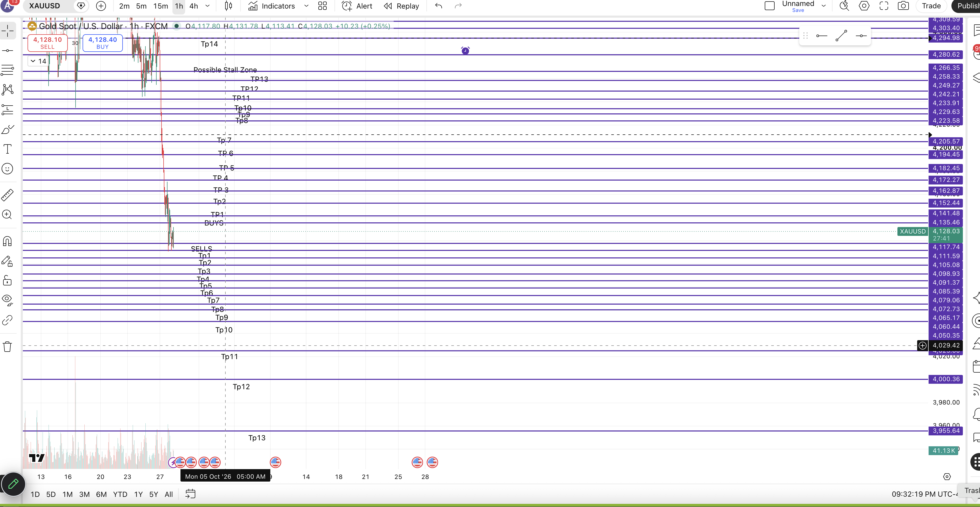Toggle magnet mode for drawings
The height and width of the screenshot is (507, 980).
point(8,241)
